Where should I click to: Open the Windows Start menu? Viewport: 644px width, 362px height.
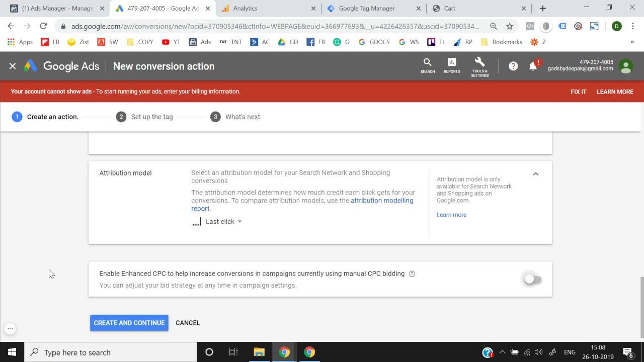click(12, 352)
